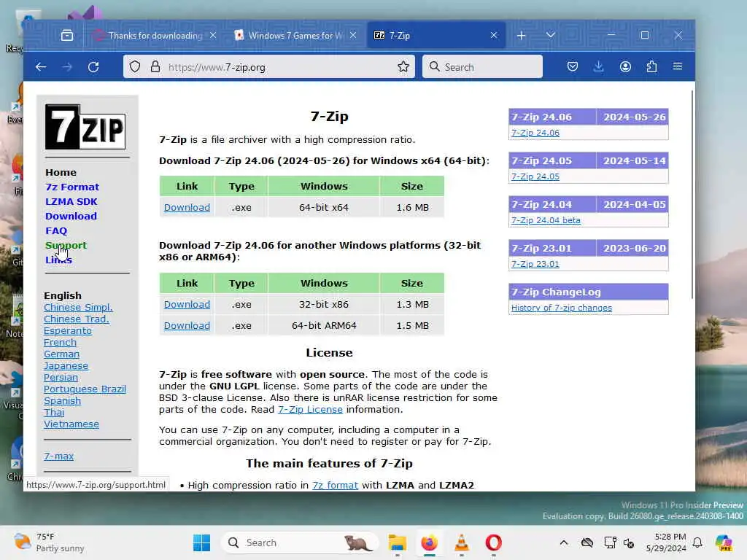Viewport: 747px width, 560px height.
Task: Open the Firefox account icon
Action: coord(625,66)
